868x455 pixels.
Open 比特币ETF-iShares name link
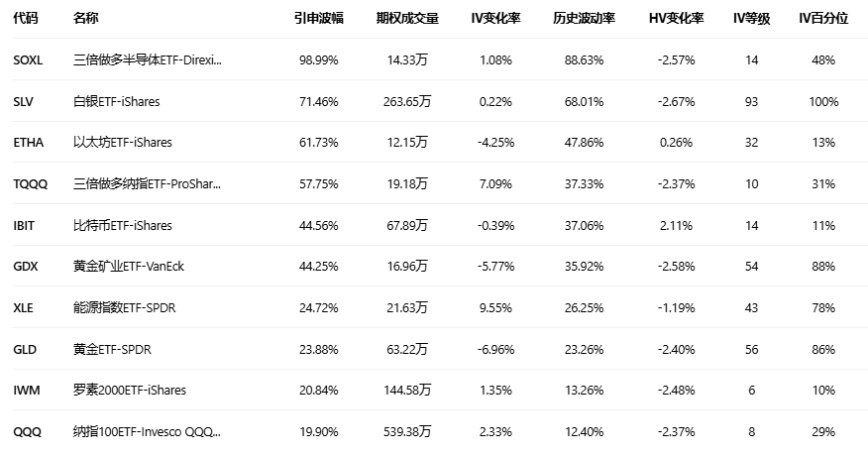pos(123,225)
